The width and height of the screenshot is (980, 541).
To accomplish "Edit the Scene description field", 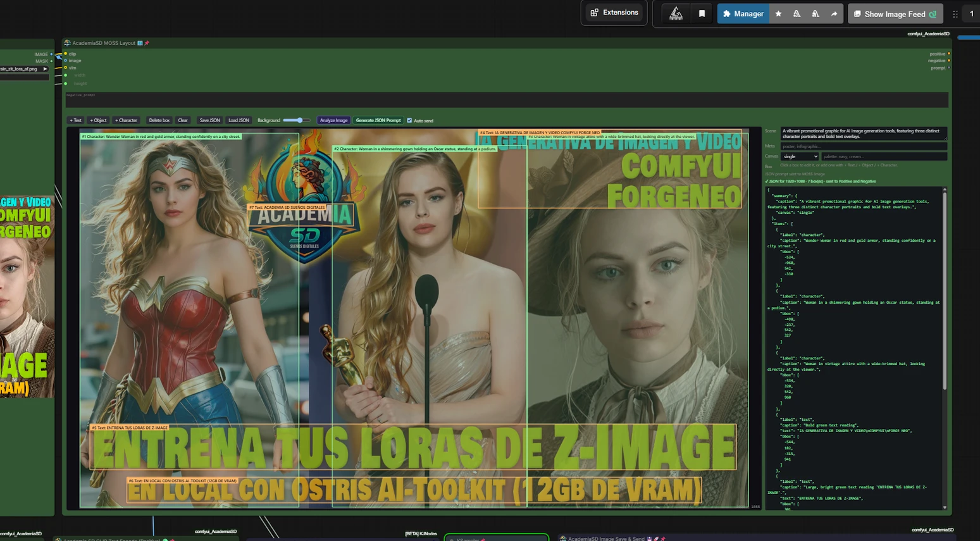I will [864, 134].
